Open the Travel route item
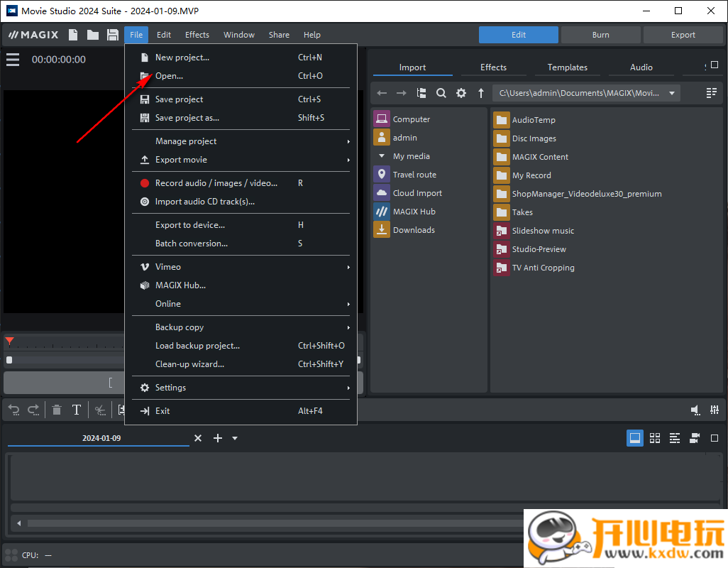 click(405, 175)
